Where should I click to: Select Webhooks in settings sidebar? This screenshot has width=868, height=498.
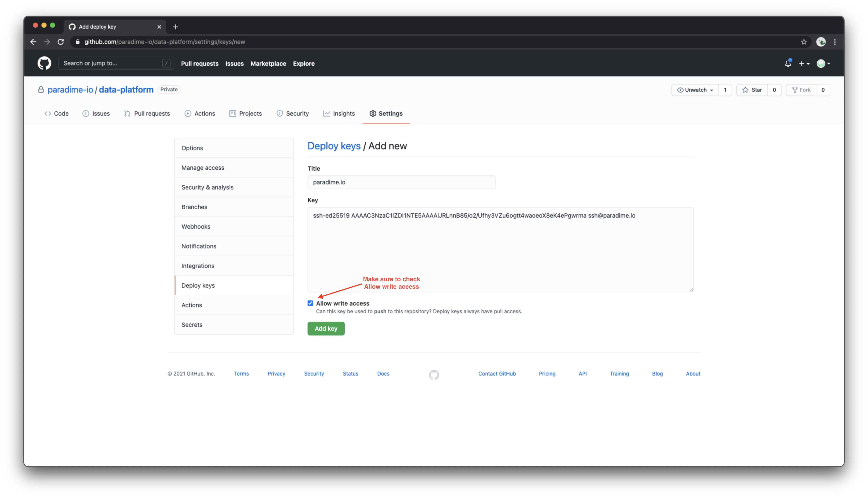click(x=196, y=226)
